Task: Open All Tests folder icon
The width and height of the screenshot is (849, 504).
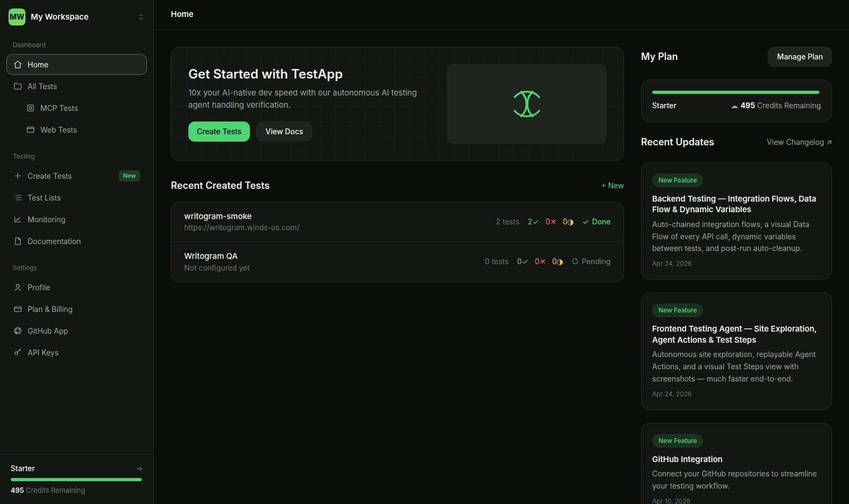Action: coord(18,86)
